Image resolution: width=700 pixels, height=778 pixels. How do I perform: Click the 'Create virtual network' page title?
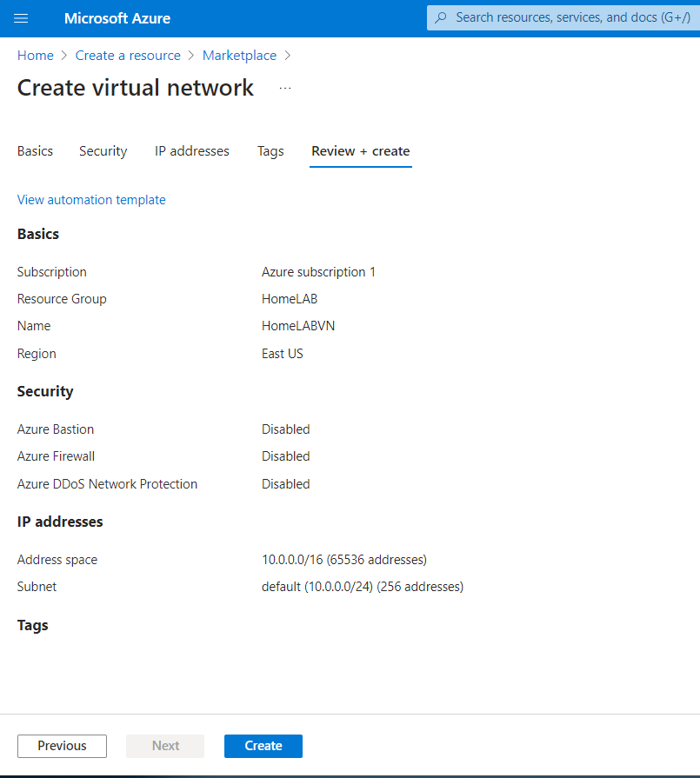pyautogui.click(x=135, y=88)
